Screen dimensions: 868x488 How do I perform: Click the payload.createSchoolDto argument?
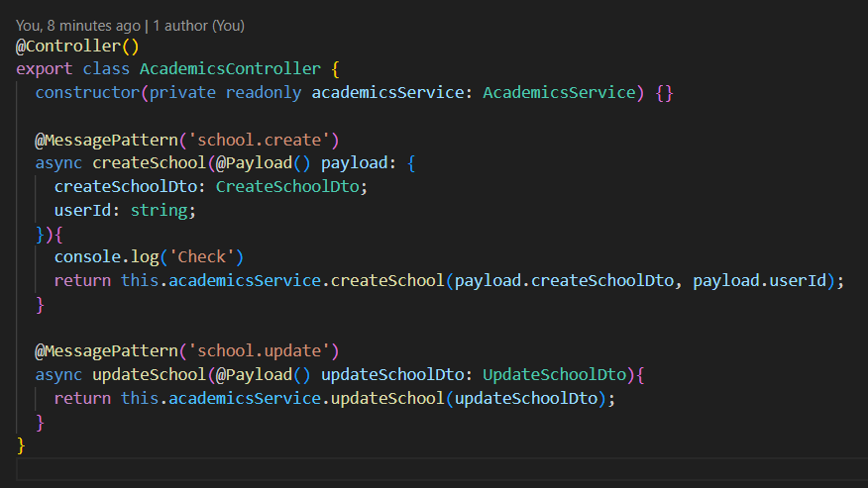point(564,280)
